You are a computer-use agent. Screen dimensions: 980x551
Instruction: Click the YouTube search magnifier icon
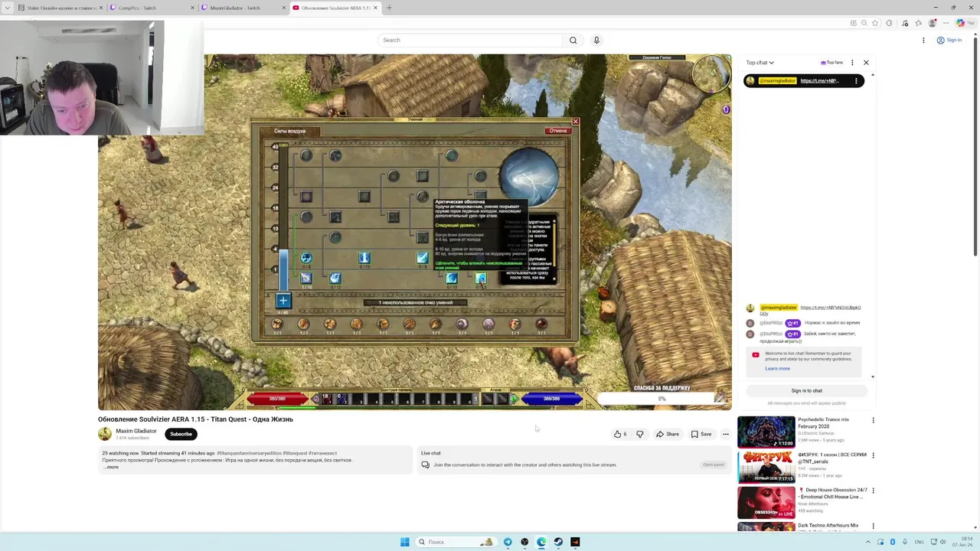pos(573,40)
